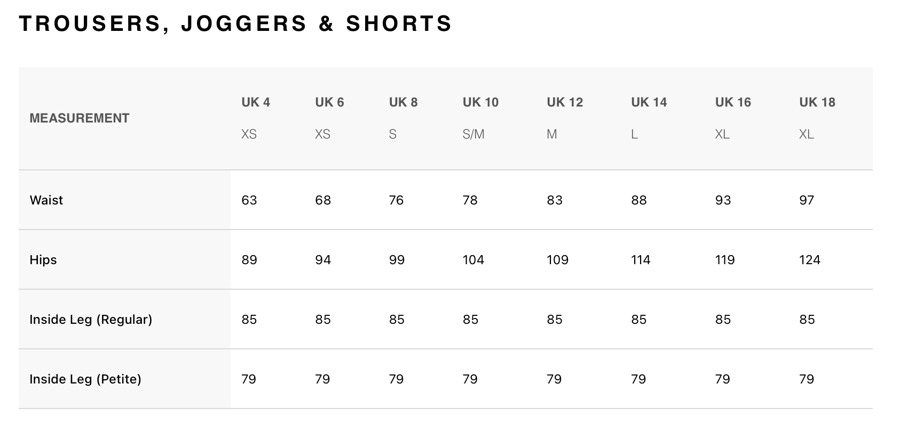The width and height of the screenshot is (900, 441).
Task: Select the Inside Leg (Regular) row label
Action: (x=91, y=320)
